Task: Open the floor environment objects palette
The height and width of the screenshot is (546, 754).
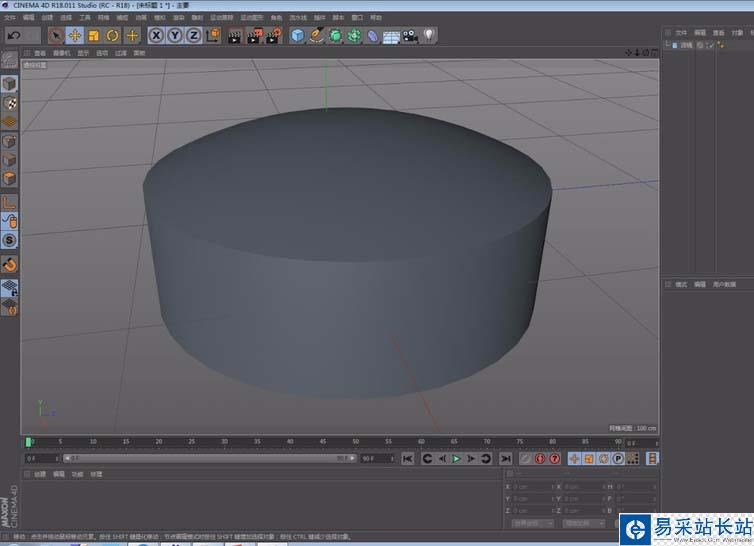Action: [391, 37]
